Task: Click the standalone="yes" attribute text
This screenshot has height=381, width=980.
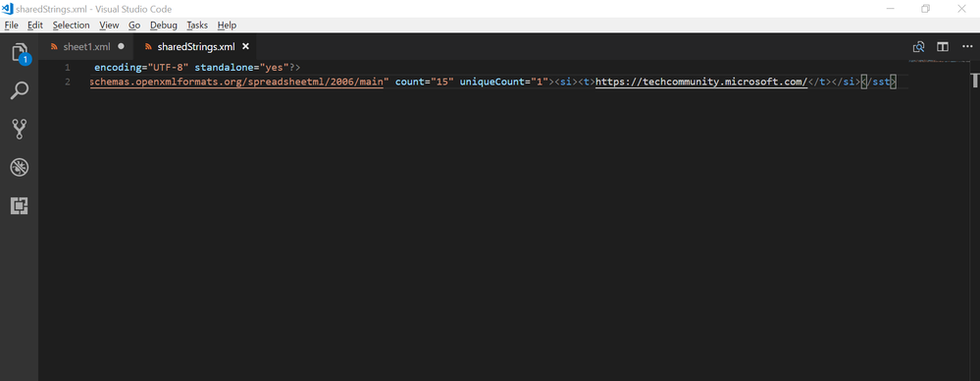Action: (242, 68)
